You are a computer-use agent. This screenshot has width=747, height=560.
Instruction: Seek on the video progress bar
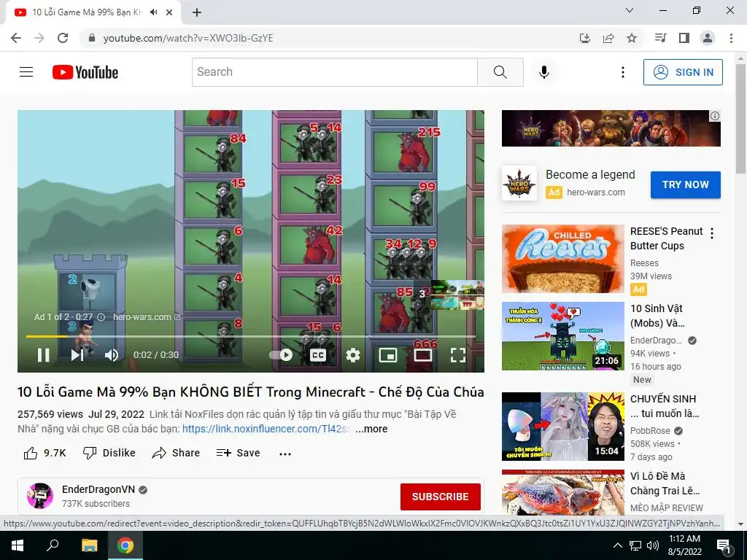[x=251, y=336]
